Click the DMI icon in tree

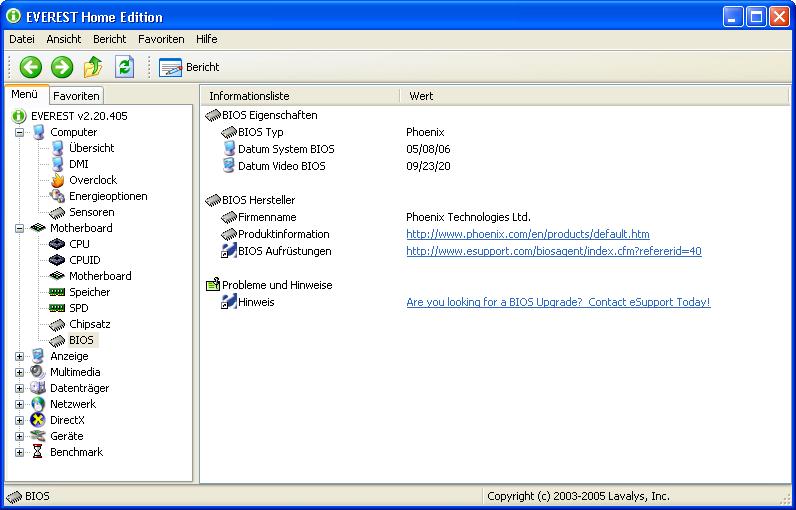(x=57, y=164)
